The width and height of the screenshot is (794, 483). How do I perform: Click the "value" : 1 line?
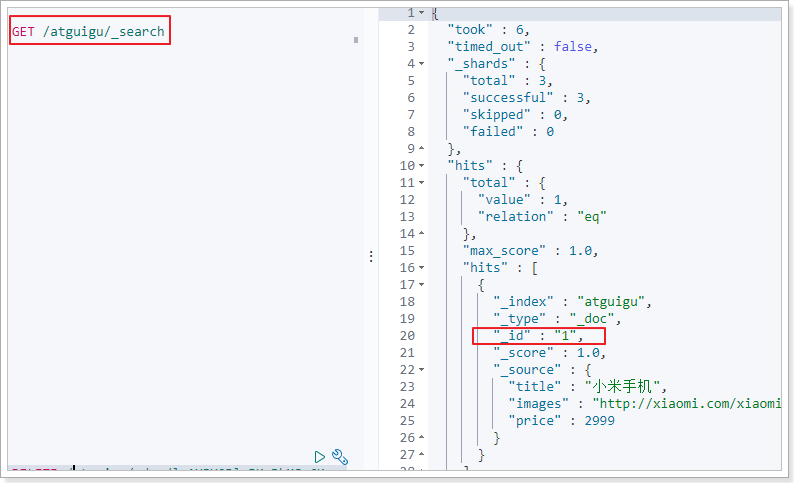(x=523, y=199)
